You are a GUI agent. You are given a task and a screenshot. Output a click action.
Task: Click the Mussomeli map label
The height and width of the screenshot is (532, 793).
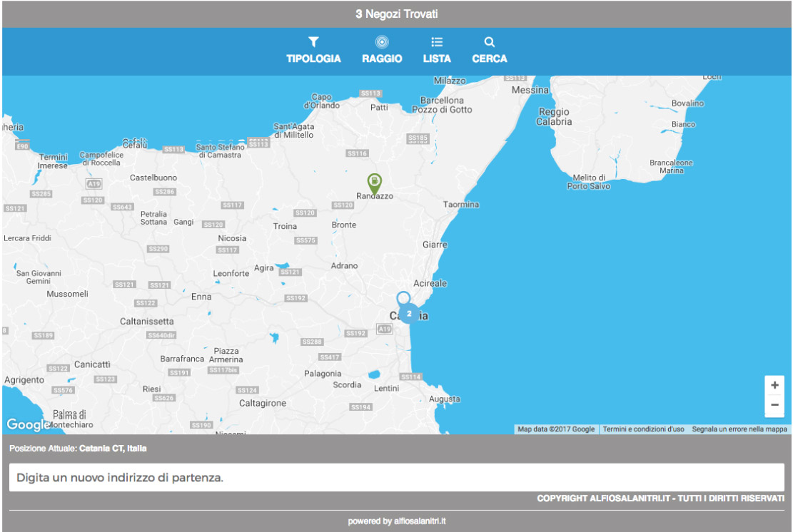coord(67,294)
